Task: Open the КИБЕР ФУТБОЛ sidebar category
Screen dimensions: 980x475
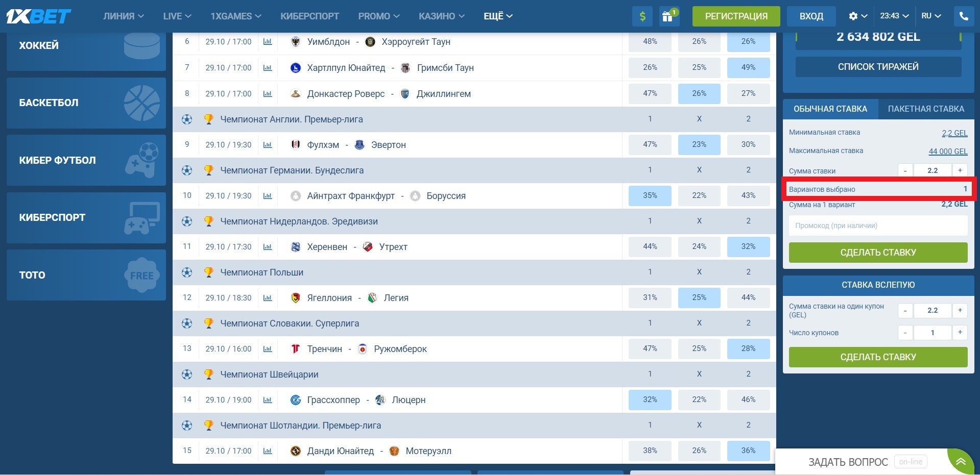Action: [x=86, y=160]
